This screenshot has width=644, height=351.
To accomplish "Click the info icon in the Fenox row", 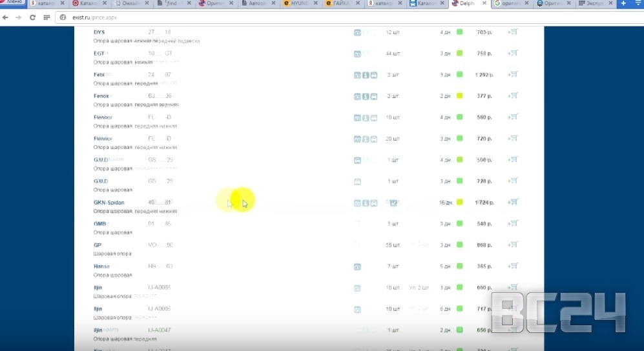I will tap(366, 96).
